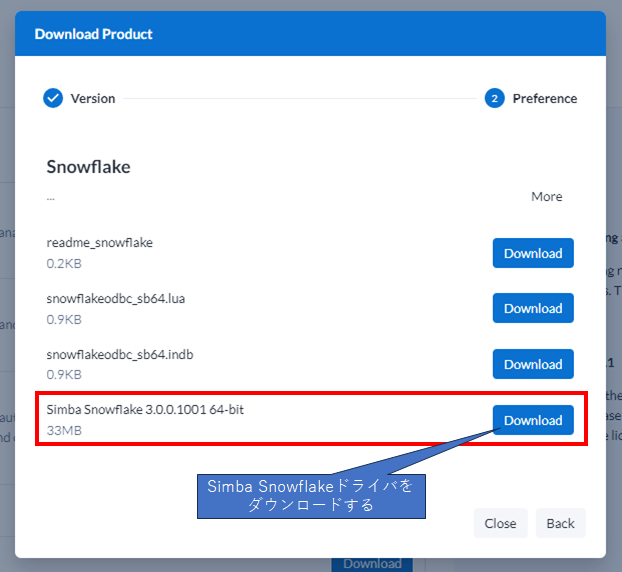Screen dimensions: 622x572
Task: Click the partially hidden Download button below dialog
Action: coord(372,564)
